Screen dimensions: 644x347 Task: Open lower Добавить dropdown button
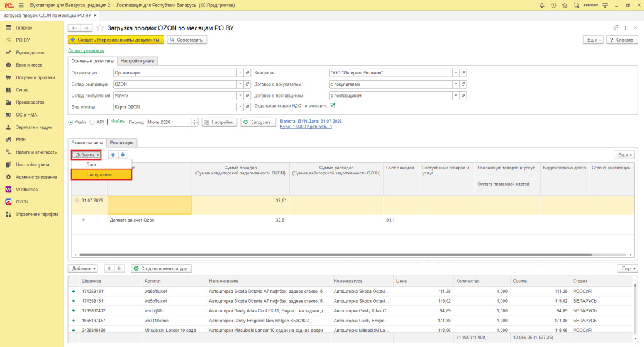coord(83,268)
